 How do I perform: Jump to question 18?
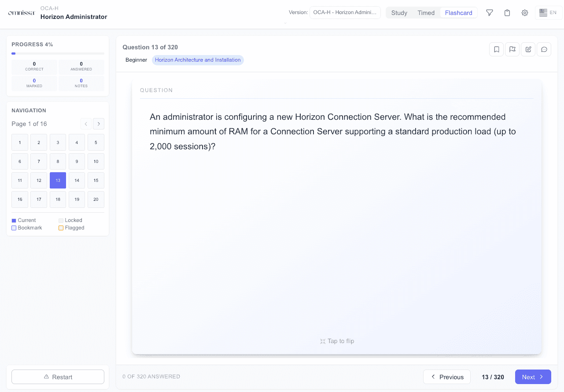[58, 199]
